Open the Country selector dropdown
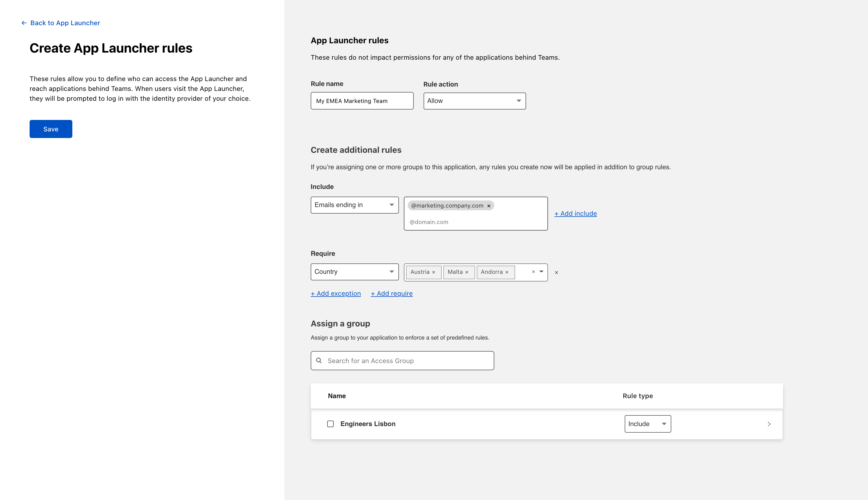This screenshot has width=868, height=500. click(x=354, y=272)
